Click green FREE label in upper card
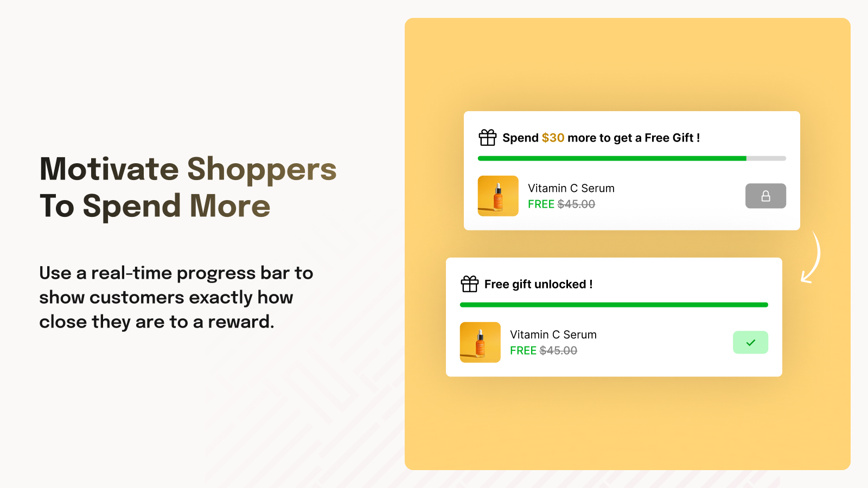 (541, 204)
